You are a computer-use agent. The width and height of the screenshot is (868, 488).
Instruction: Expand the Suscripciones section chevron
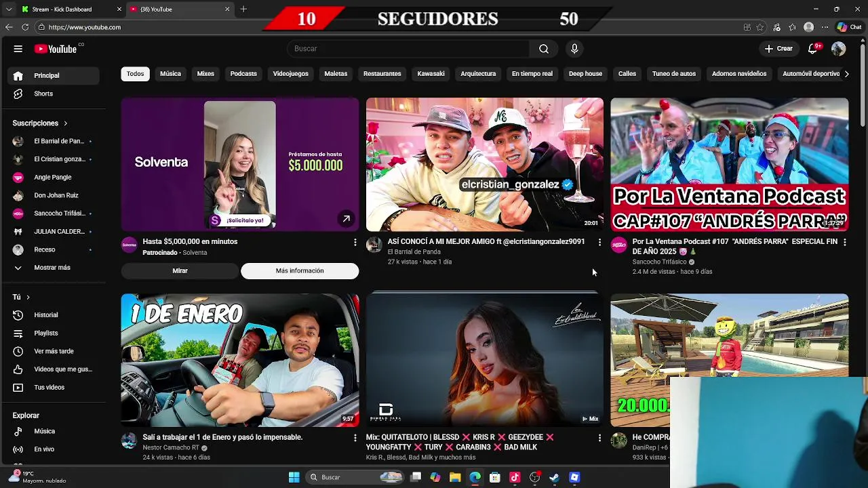(x=66, y=123)
